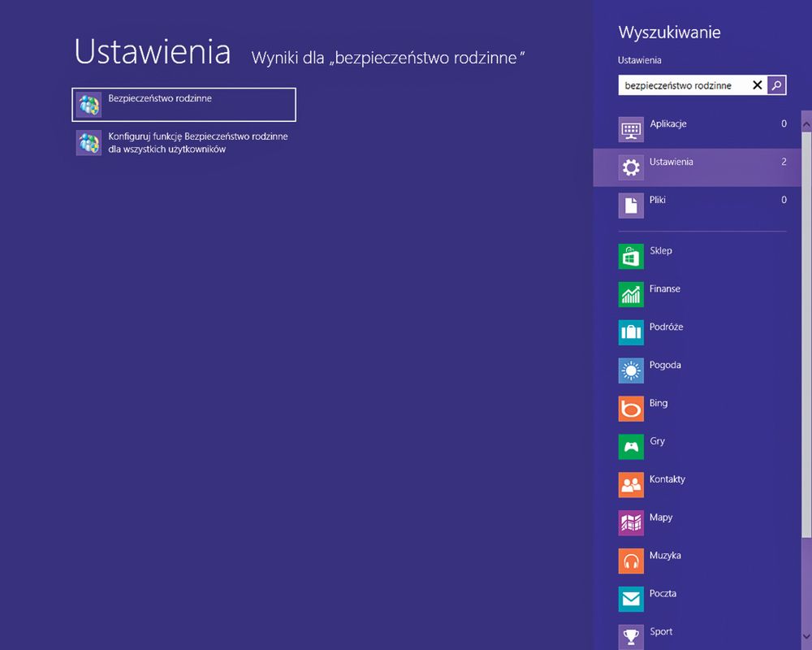Clear the search box with X

(x=757, y=85)
